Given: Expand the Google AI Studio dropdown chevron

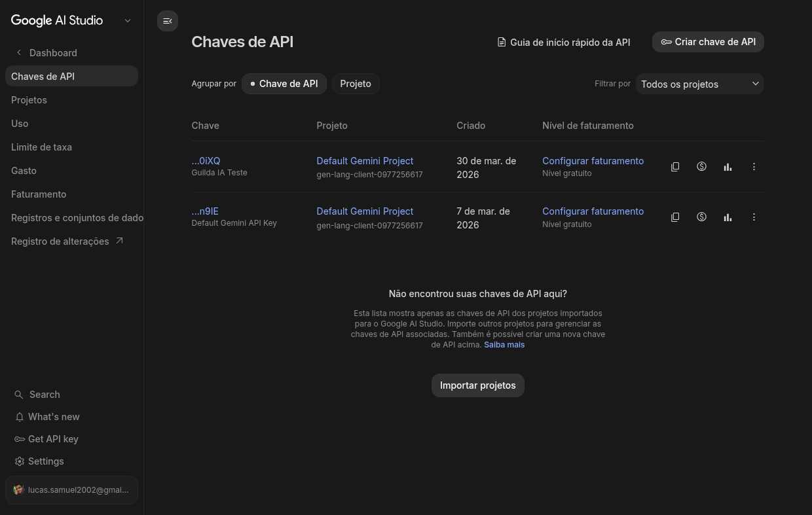Looking at the screenshot, I should tap(128, 21).
